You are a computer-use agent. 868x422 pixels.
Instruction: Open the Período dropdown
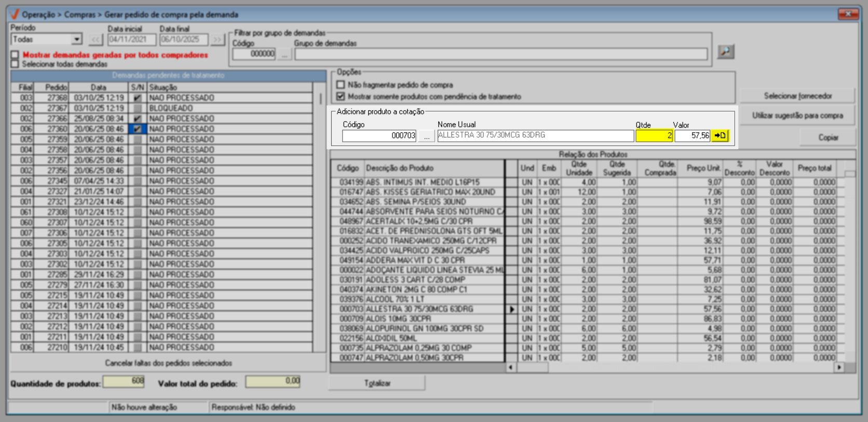point(77,39)
